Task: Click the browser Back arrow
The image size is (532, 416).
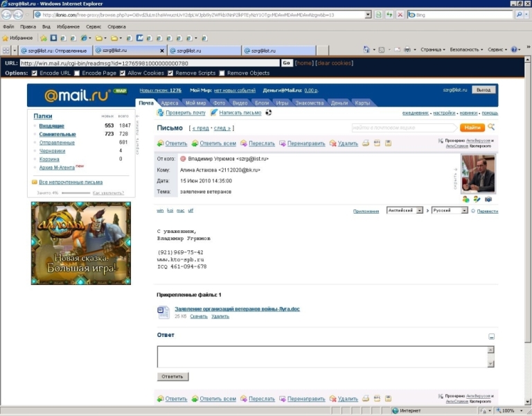Action: (x=6, y=15)
